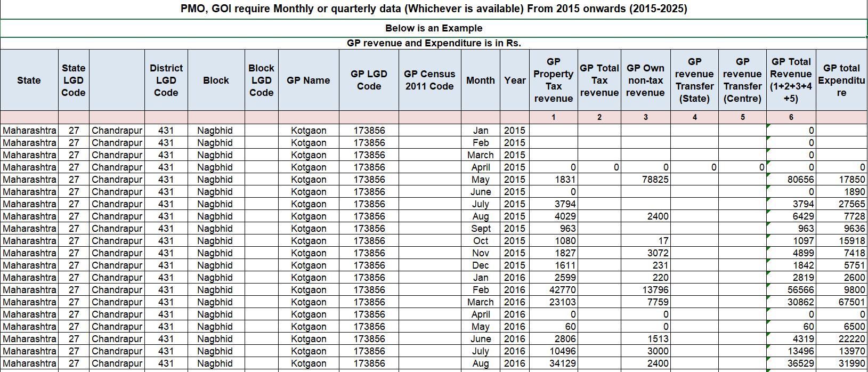
Task: Click the expenditure cell showing 67501
Action: pyautogui.click(x=841, y=302)
